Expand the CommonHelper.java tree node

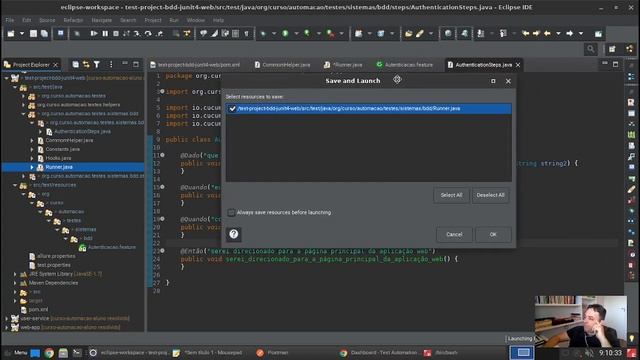(x=32, y=140)
